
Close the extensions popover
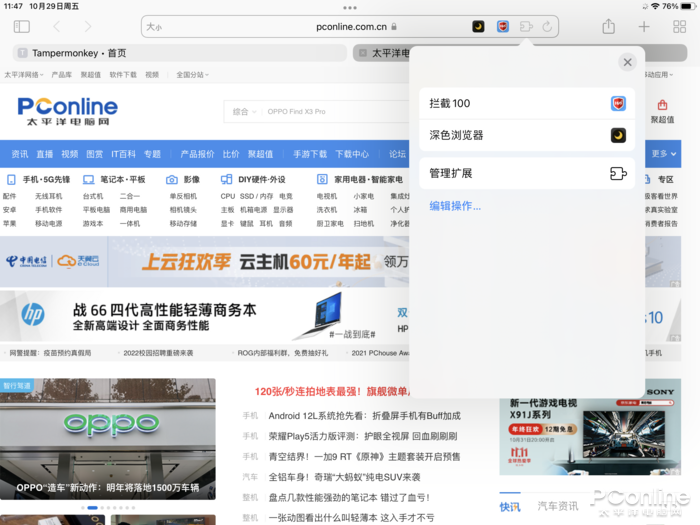(x=627, y=62)
